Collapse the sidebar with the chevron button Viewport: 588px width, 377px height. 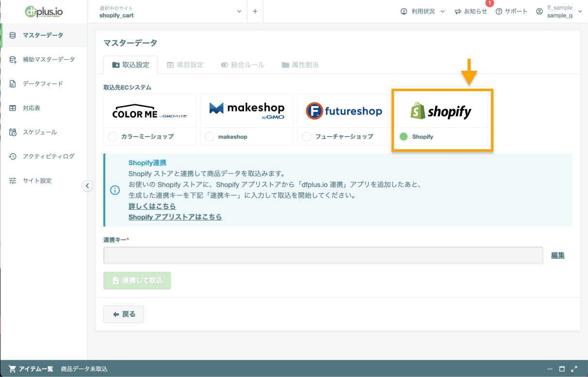[x=87, y=186]
